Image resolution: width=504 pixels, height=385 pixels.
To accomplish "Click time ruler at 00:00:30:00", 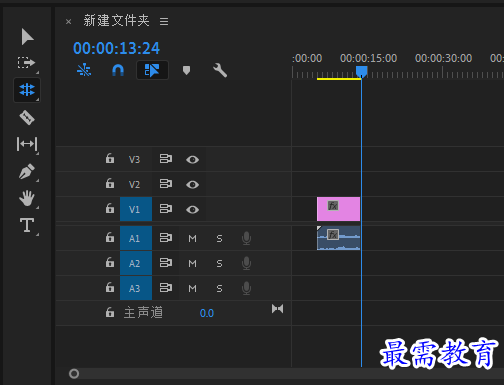I will coord(443,59).
